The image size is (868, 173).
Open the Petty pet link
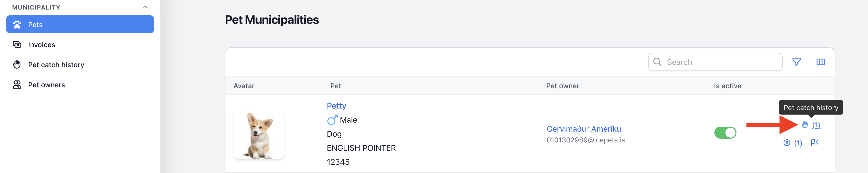click(x=336, y=106)
